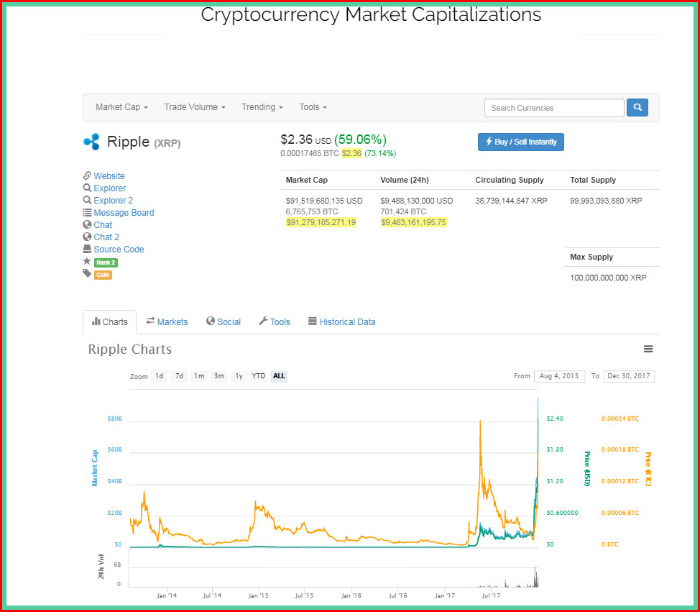The width and height of the screenshot is (700, 612).
Task: Open the Explorer 2 link
Action: [x=114, y=200]
